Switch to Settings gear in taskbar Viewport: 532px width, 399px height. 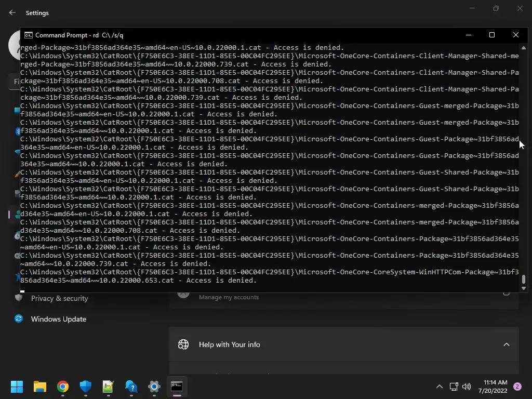tap(154, 387)
